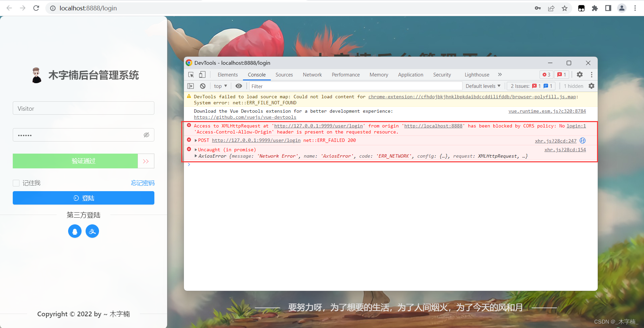The height and width of the screenshot is (328, 644).
Task: Click the browser forward arrow
Action: 22,8
